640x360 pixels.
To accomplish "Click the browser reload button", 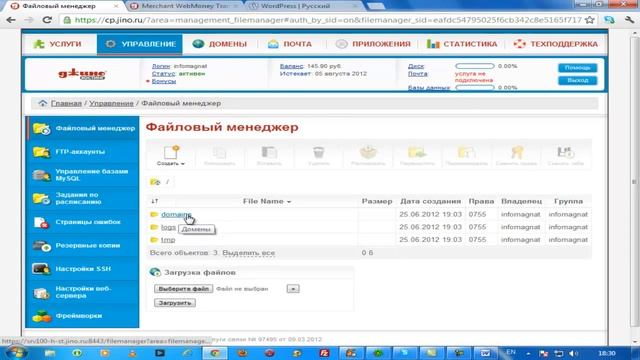I will click(47, 20).
